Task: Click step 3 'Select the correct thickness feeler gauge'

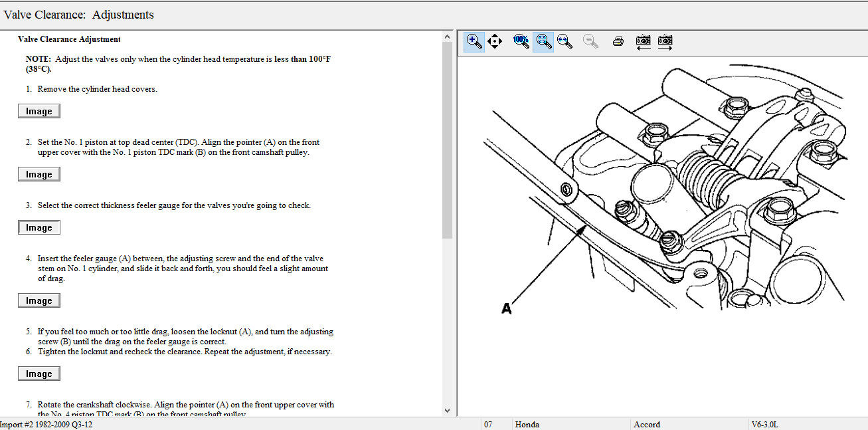Action: (x=174, y=205)
